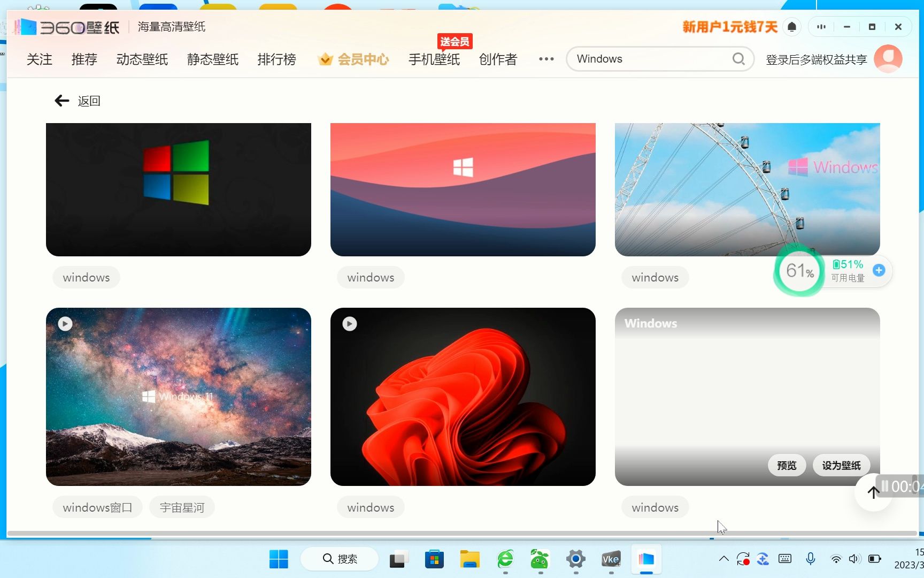The image size is (924, 578).
Task: Switch to the 动态壁纸 tab
Action: click(142, 59)
